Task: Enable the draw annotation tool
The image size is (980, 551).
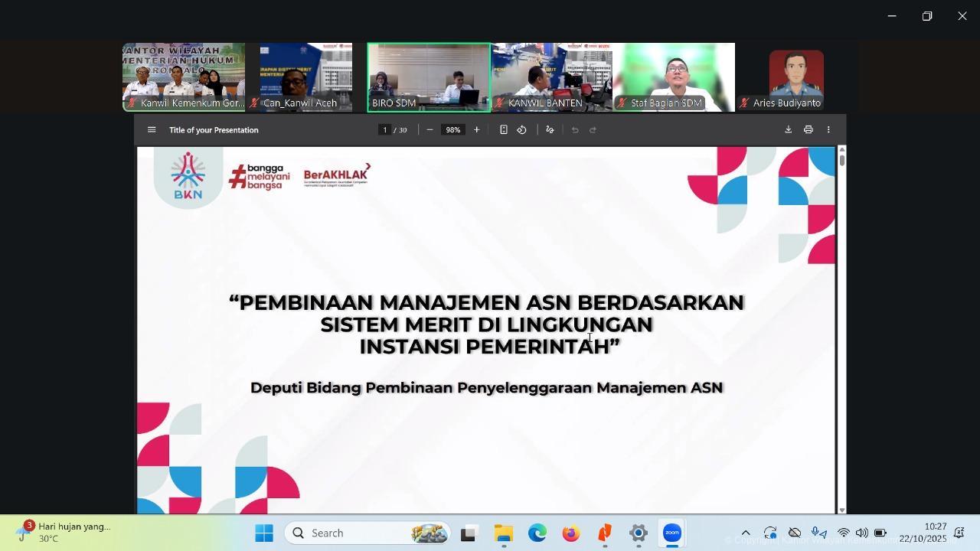Action: (550, 130)
